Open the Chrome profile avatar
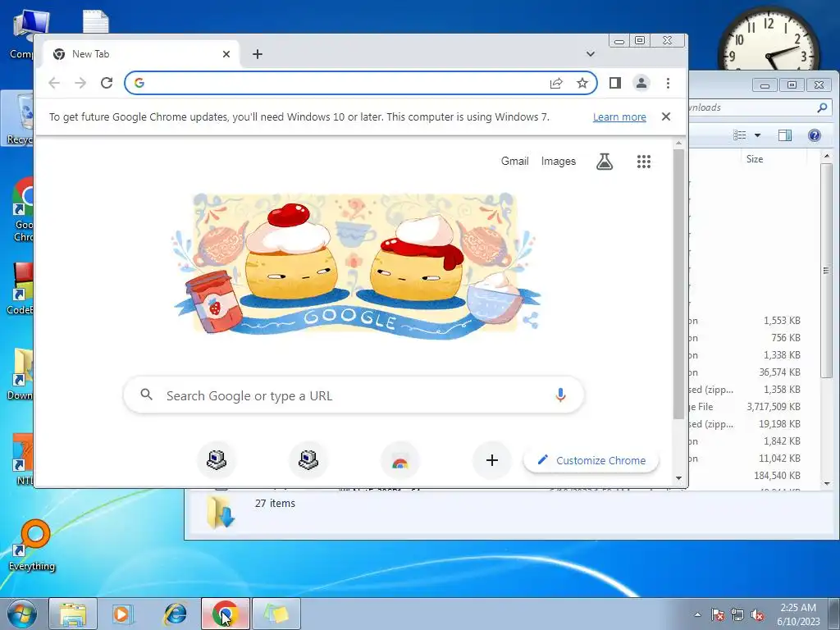 click(x=641, y=83)
